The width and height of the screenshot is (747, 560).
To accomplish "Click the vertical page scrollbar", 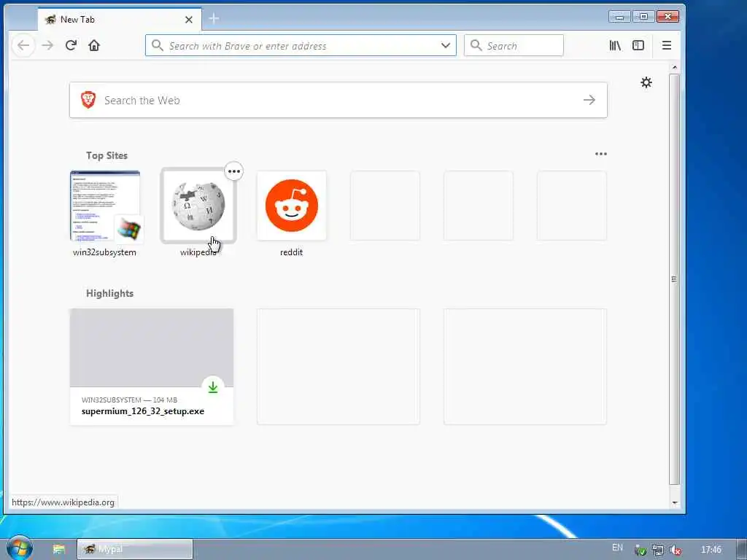I will (x=674, y=279).
